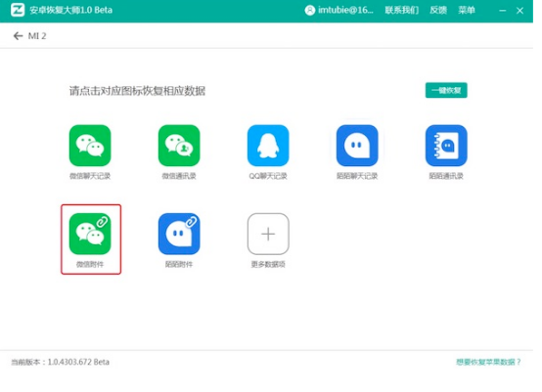542x392 pixels.
Task: Click the MI 2 device name label
Action: [37, 36]
